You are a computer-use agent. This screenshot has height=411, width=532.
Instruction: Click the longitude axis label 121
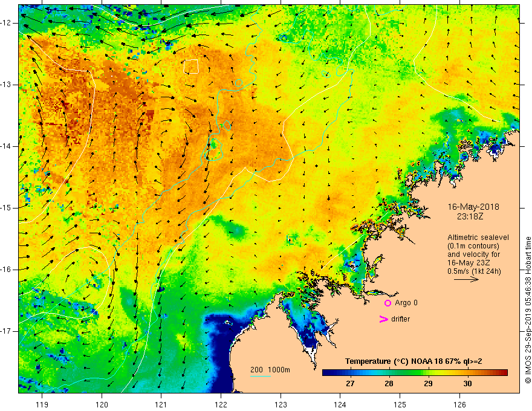(x=161, y=404)
